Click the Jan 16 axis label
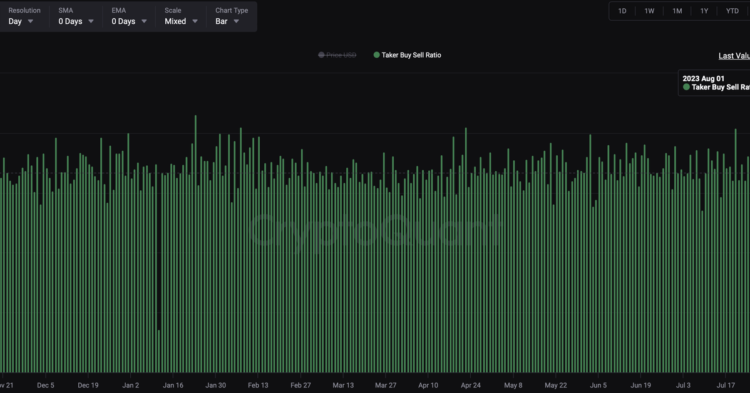Screen dimensions: 750x393 click(x=173, y=385)
